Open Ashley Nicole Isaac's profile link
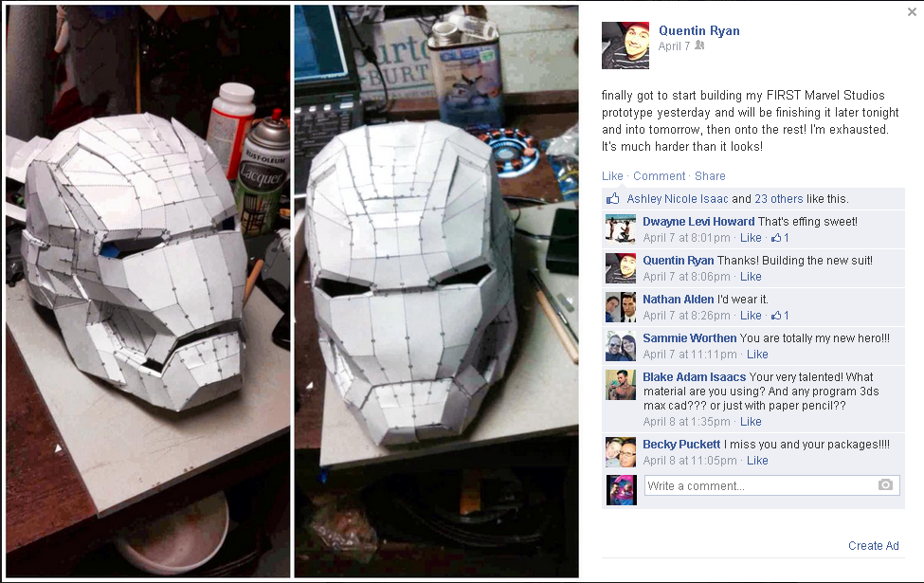The width and height of the screenshot is (924, 583). 677,199
